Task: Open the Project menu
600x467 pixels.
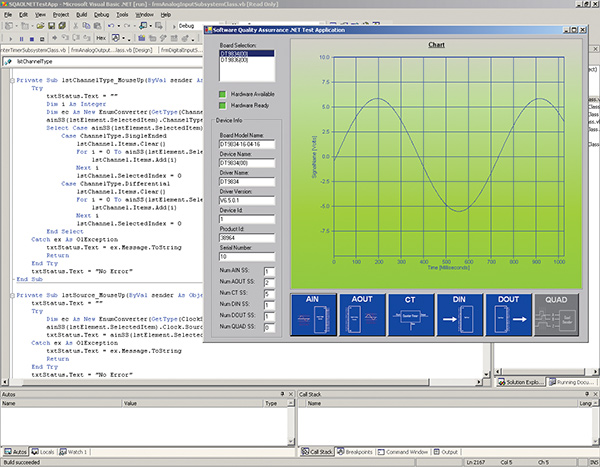Action: (x=61, y=15)
